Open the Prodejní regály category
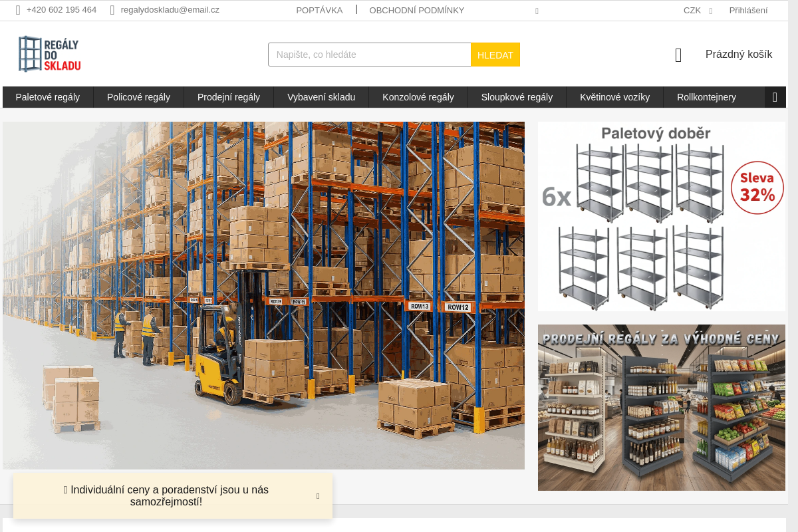798x532 pixels. point(229,97)
